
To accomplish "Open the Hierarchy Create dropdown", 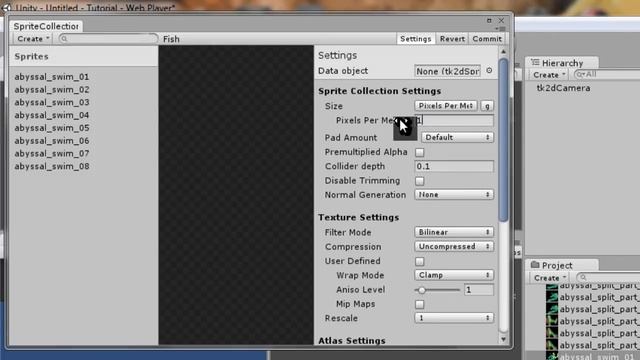I will point(549,75).
